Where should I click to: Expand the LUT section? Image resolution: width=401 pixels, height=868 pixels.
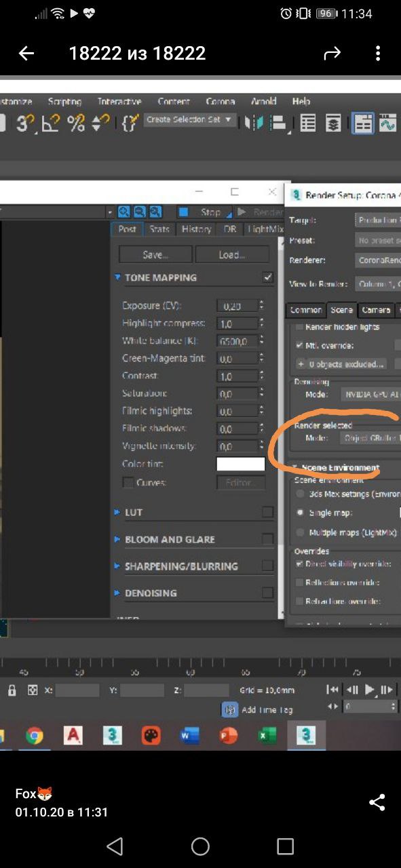[x=118, y=512]
